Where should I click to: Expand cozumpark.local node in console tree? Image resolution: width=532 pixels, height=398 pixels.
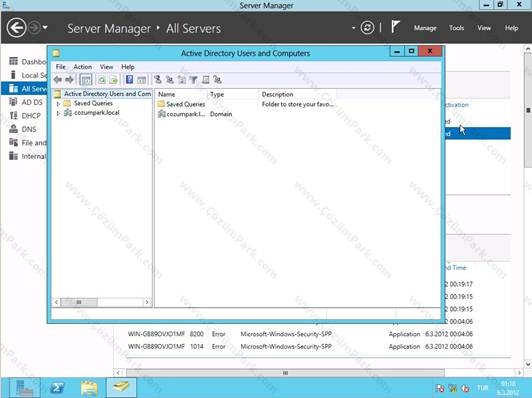(58, 113)
